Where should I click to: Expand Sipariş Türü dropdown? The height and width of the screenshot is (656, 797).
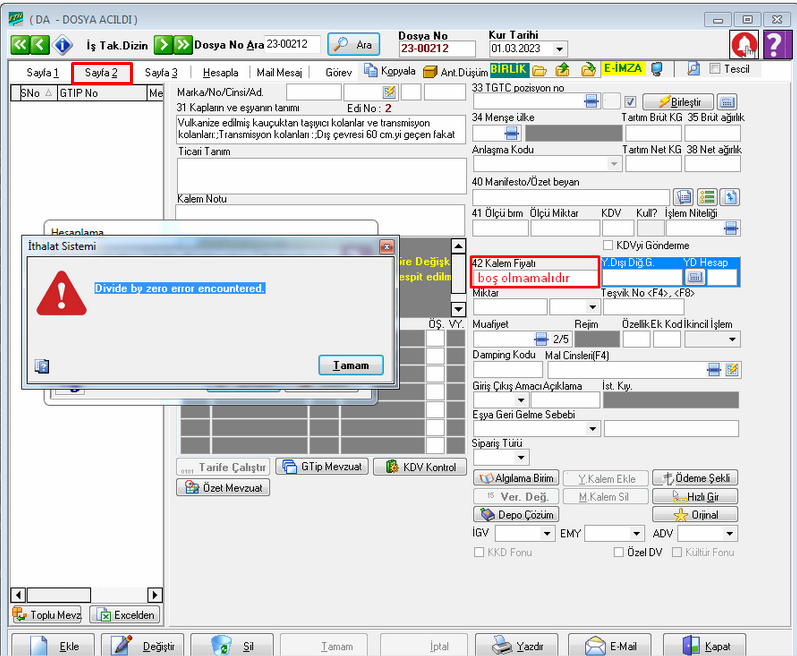click(x=521, y=457)
